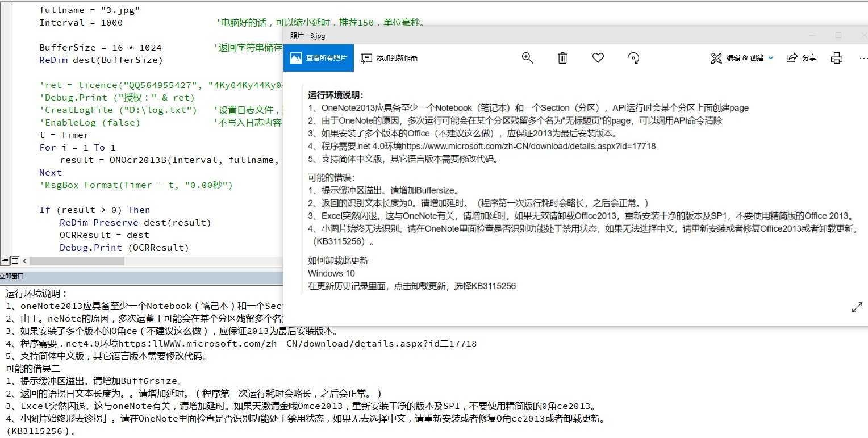Image resolution: width=868 pixels, height=438 pixels.
Task: Click Immediate line 4、程序需要 .net4.0环境
Action: (x=241, y=344)
